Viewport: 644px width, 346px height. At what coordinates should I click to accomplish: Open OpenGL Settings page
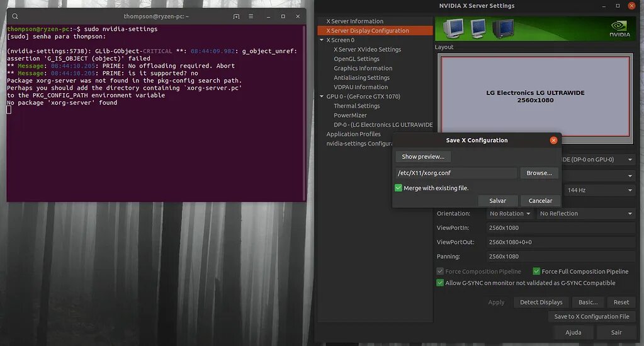356,59
